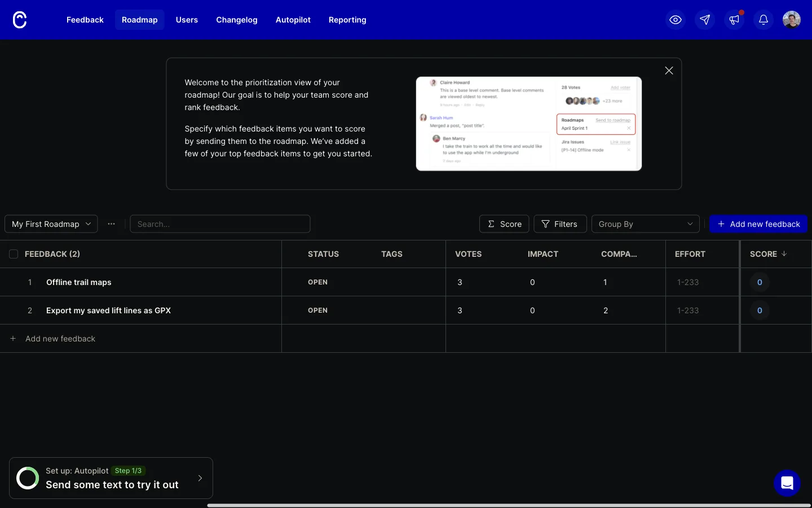Open the Reporting tab
Viewport: 812px width, 508px height.
click(x=347, y=20)
